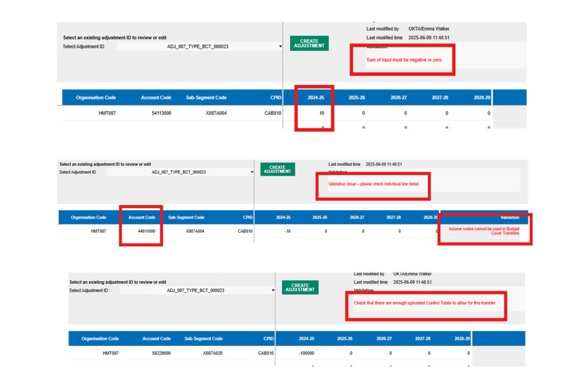This screenshot has height=392, width=588.
Task: Click the Account Code header above 44811000
Action: coord(141,217)
